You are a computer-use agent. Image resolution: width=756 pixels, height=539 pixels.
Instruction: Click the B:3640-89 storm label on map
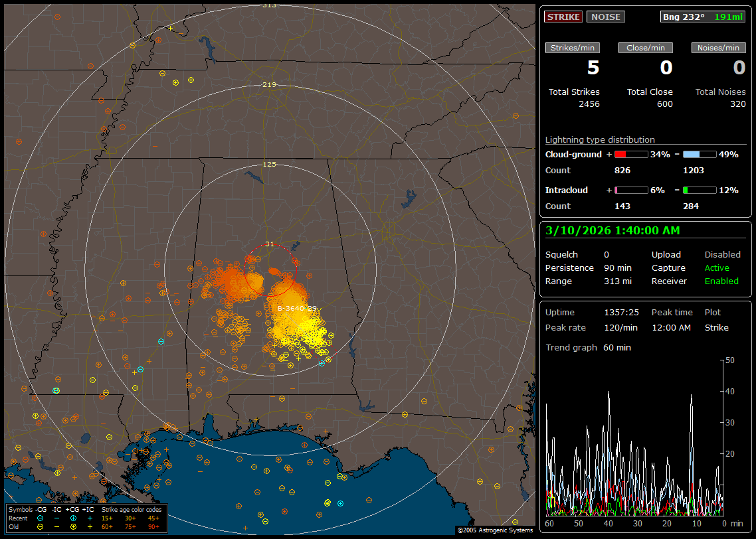coord(297,309)
